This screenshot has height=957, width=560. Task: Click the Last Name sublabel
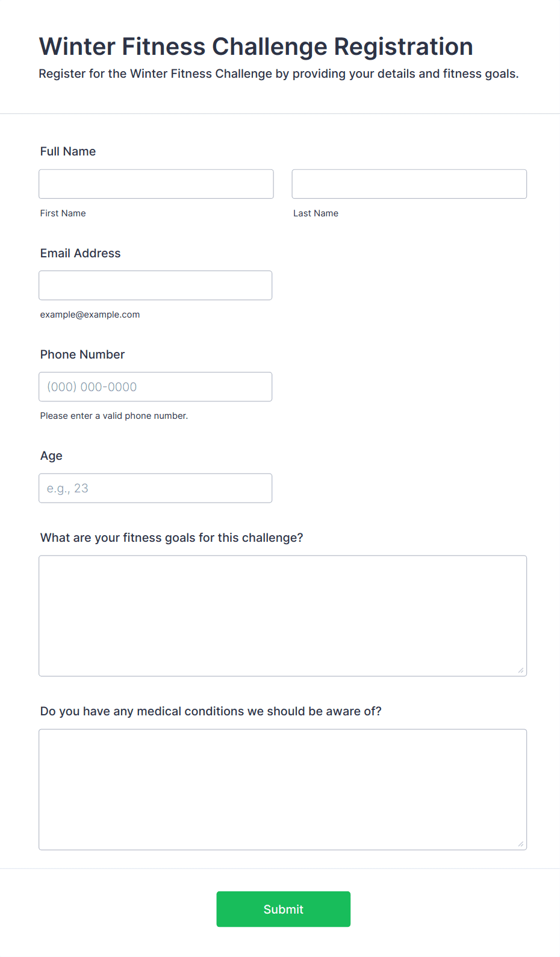316,213
